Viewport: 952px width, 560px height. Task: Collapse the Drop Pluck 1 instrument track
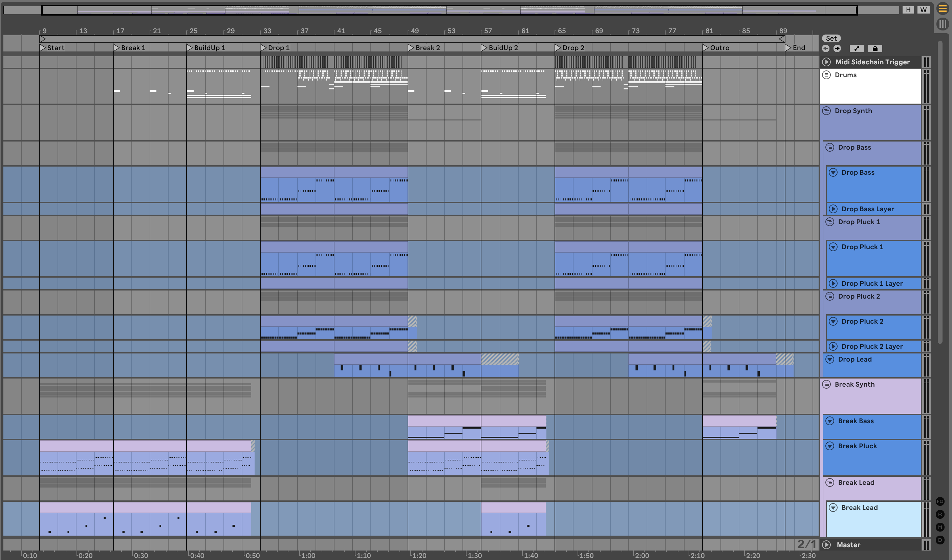click(x=833, y=247)
